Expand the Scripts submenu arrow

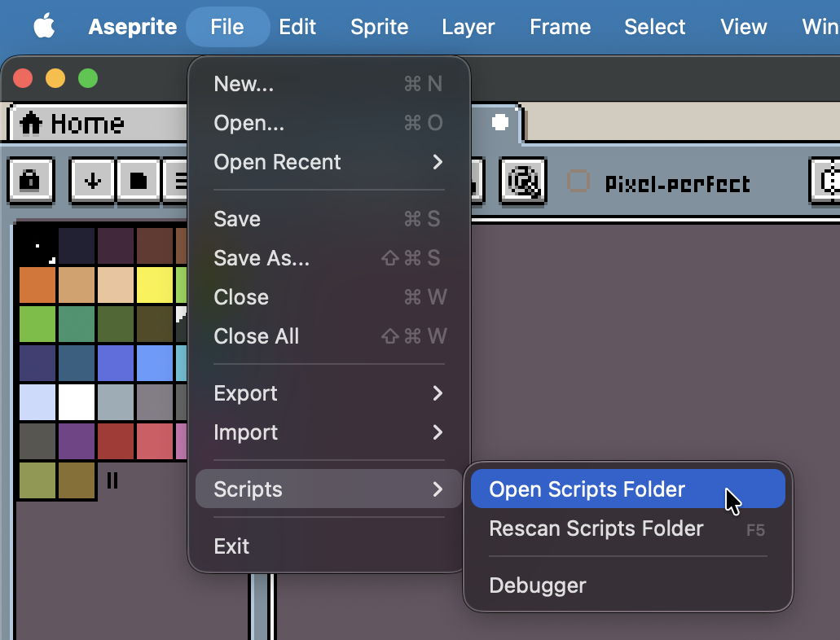coord(438,489)
